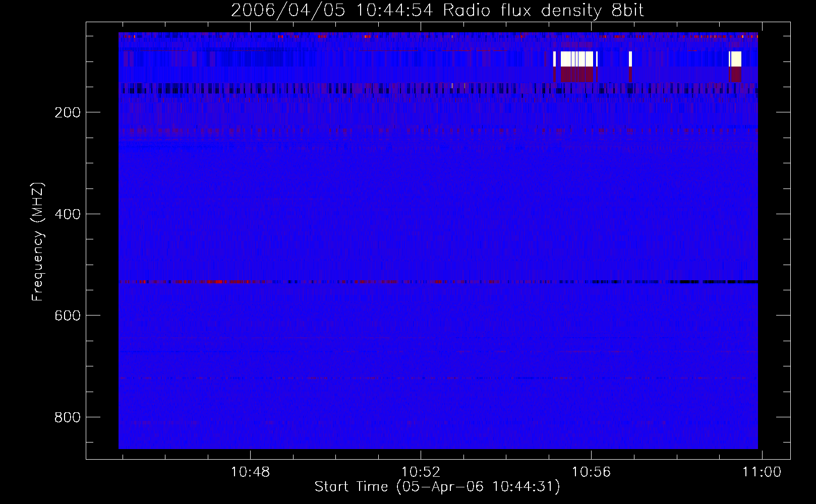Click the white burst near 10:59
Screen dimensions: 816x504
[x=735, y=59]
